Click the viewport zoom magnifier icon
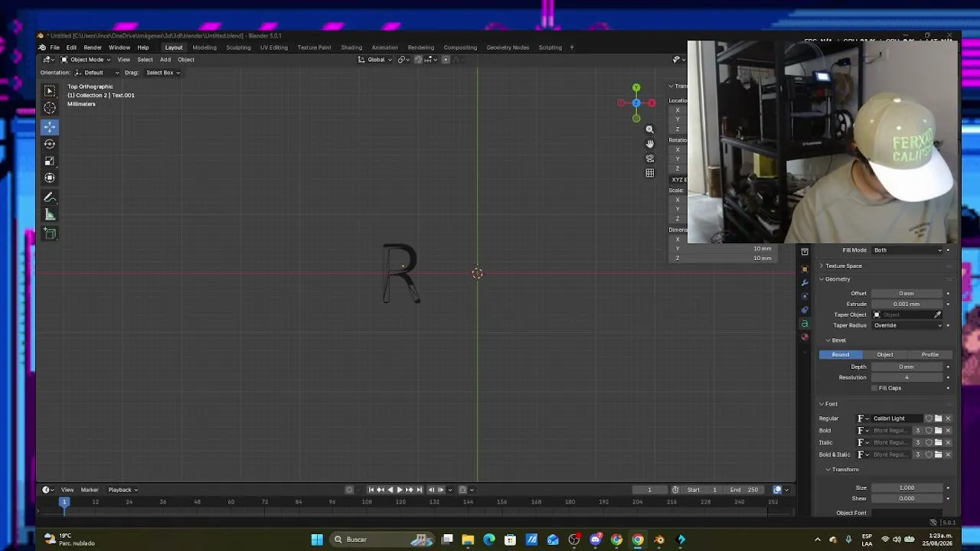Viewport: 980px width, 551px height. tap(650, 129)
